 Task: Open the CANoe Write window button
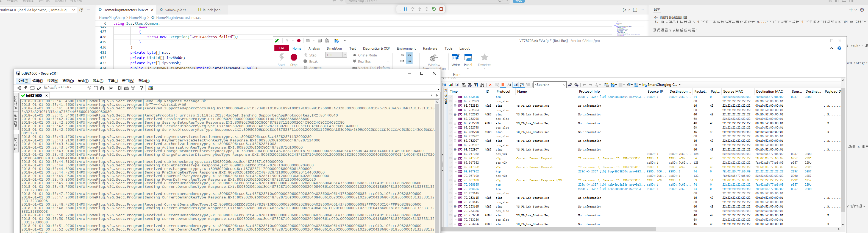(456, 60)
